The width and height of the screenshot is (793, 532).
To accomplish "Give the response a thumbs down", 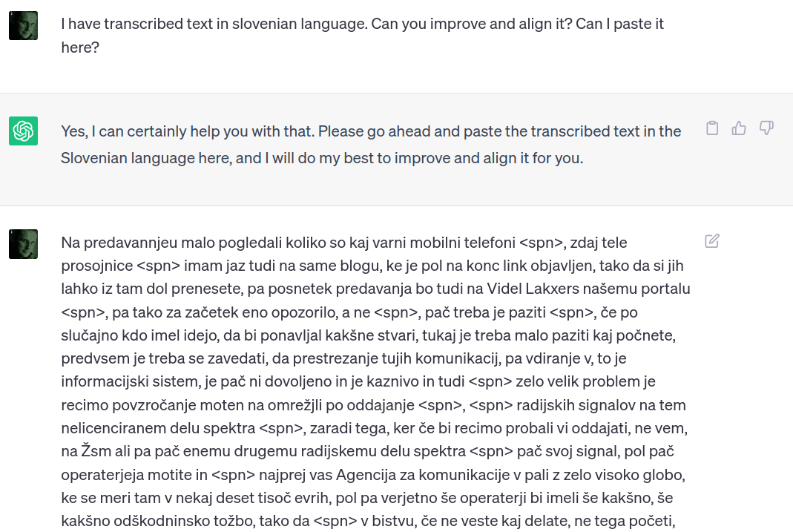I will (767, 128).
